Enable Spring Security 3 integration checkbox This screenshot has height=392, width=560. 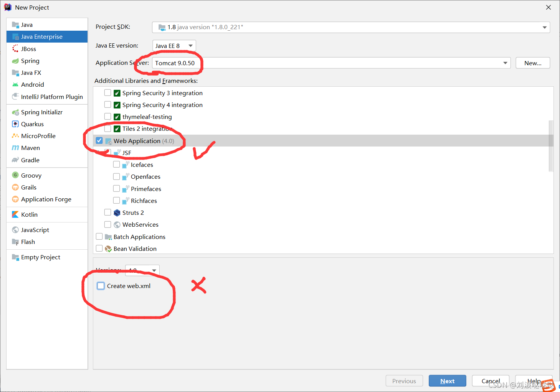point(107,93)
